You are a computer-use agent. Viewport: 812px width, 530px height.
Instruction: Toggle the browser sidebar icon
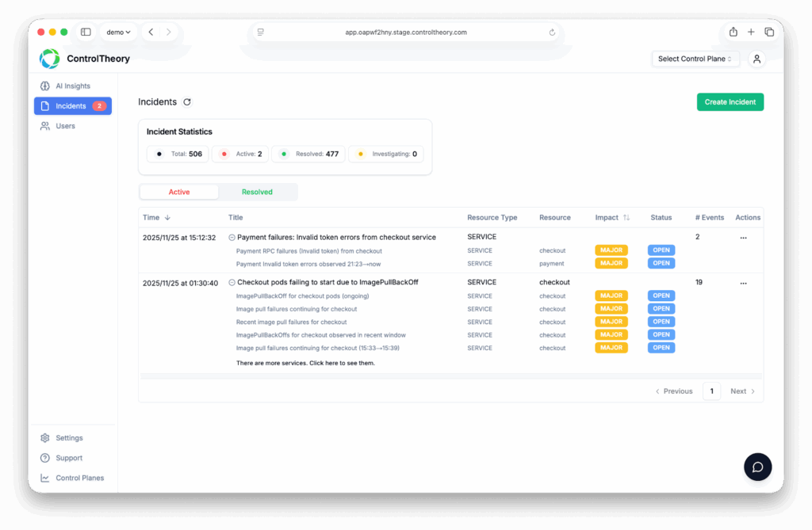tap(86, 32)
